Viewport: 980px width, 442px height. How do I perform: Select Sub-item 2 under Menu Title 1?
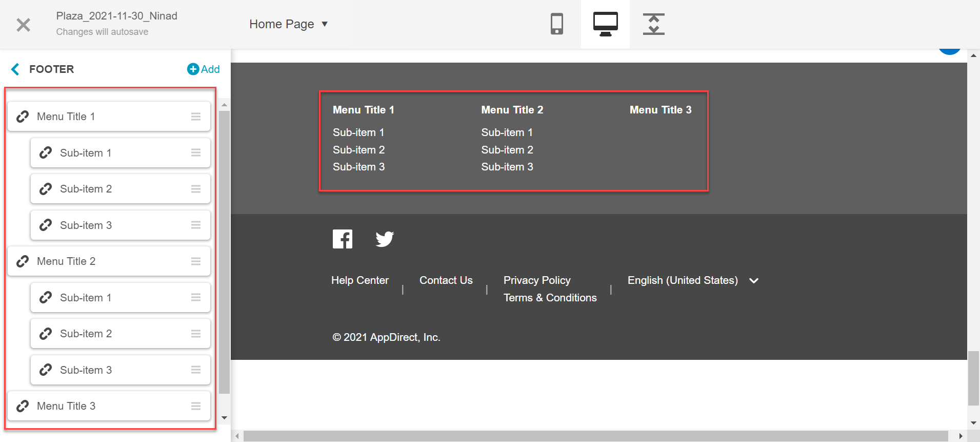[x=121, y=189]
